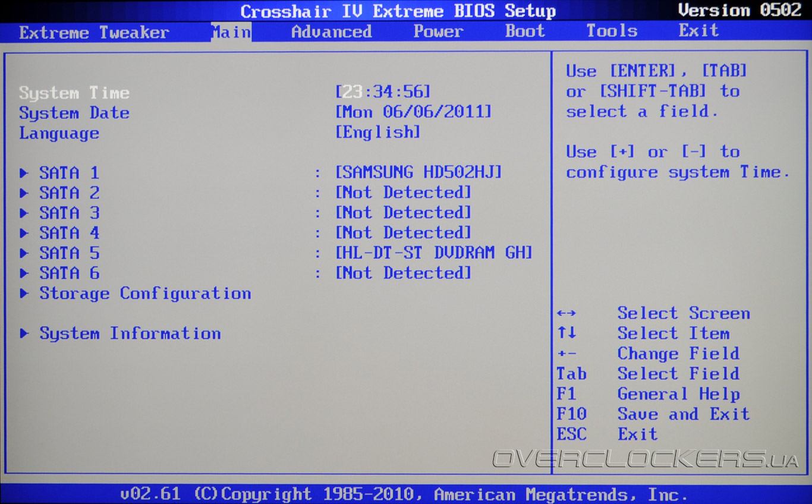Open the SATA 3 entry
Image resolution: width=812 pixels, height=504 pixels.
[69, 213]
